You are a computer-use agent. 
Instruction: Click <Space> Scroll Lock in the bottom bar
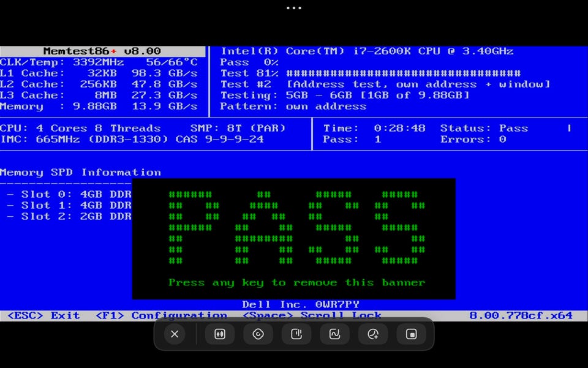[312, 315]
